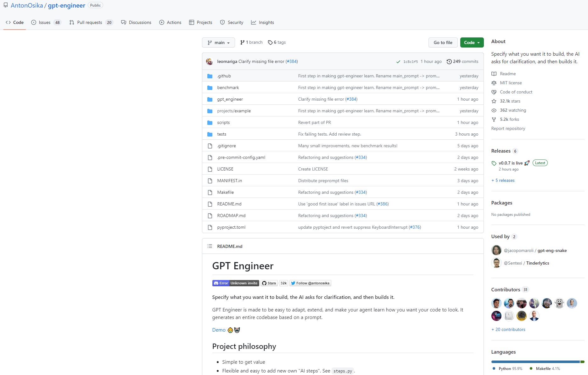
Task: Click the star icon next to 32.1k stars
Action: pos(494,101)
